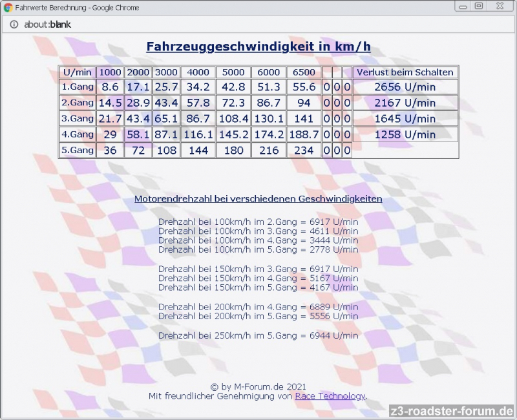Select the 2656 U/min loss cell

[x=405, y=87]
